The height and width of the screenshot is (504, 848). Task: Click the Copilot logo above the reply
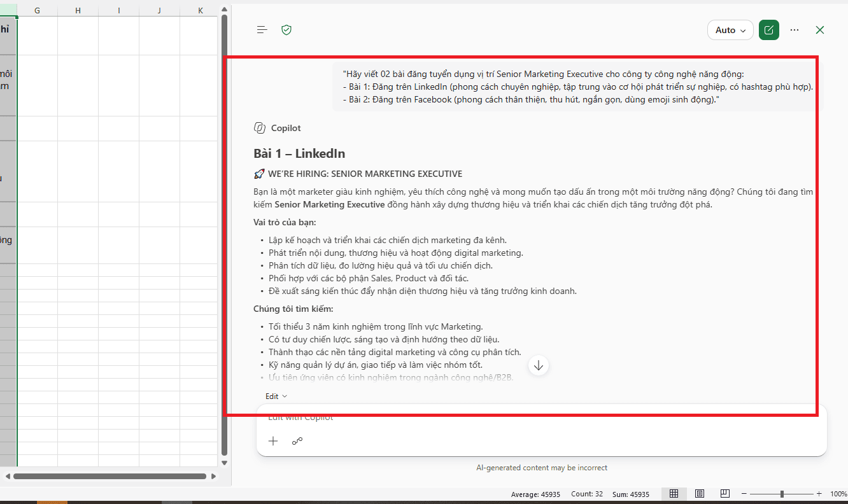click(260, 128)
